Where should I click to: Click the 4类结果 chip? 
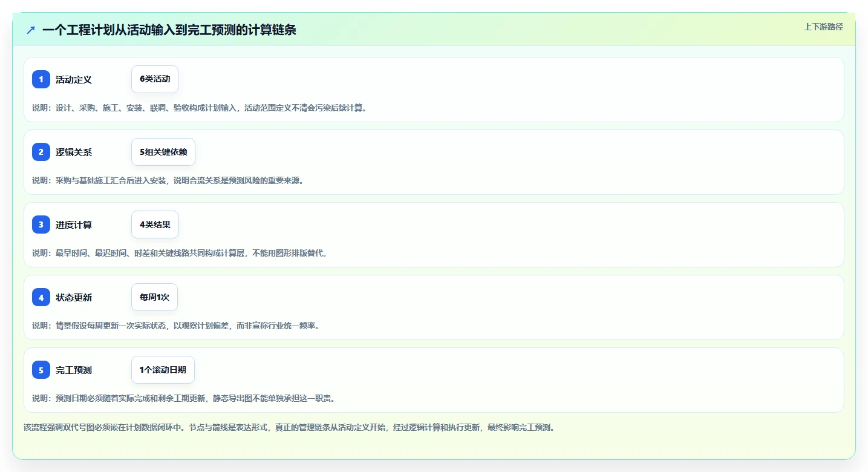click(155, 225)
